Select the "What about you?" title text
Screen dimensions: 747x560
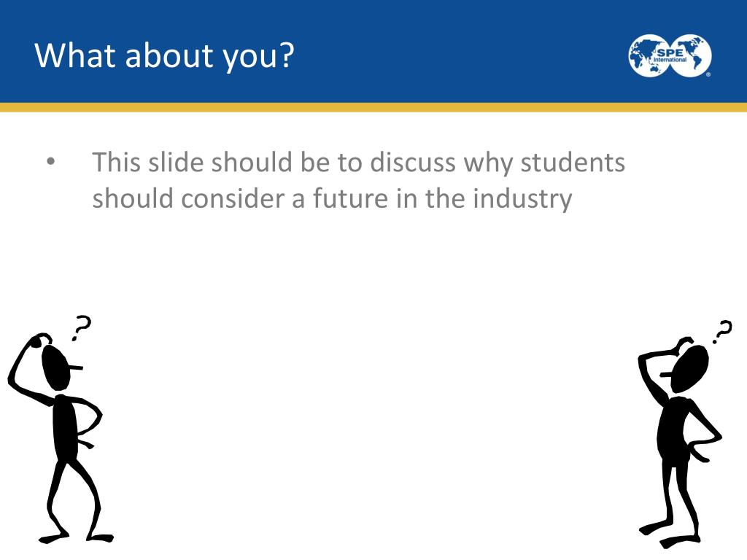164,55
